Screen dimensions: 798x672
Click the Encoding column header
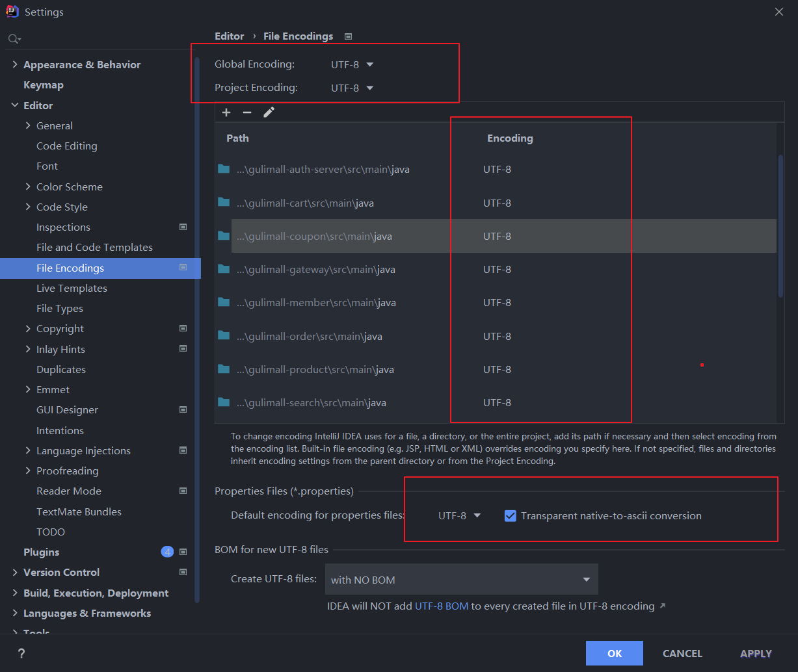tap(510, 138)
